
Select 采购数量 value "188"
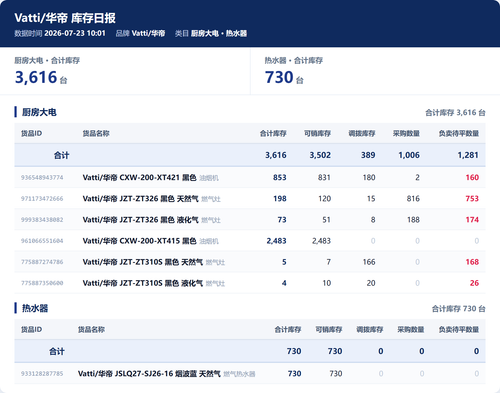[x=413, y=220]
